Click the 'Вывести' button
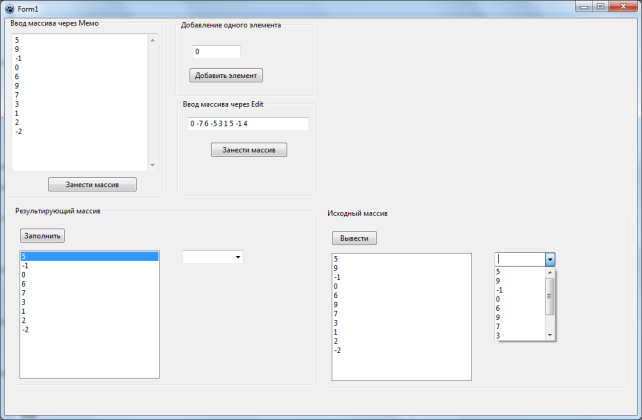This screenshot has height=420, width=642. [354, 238]
